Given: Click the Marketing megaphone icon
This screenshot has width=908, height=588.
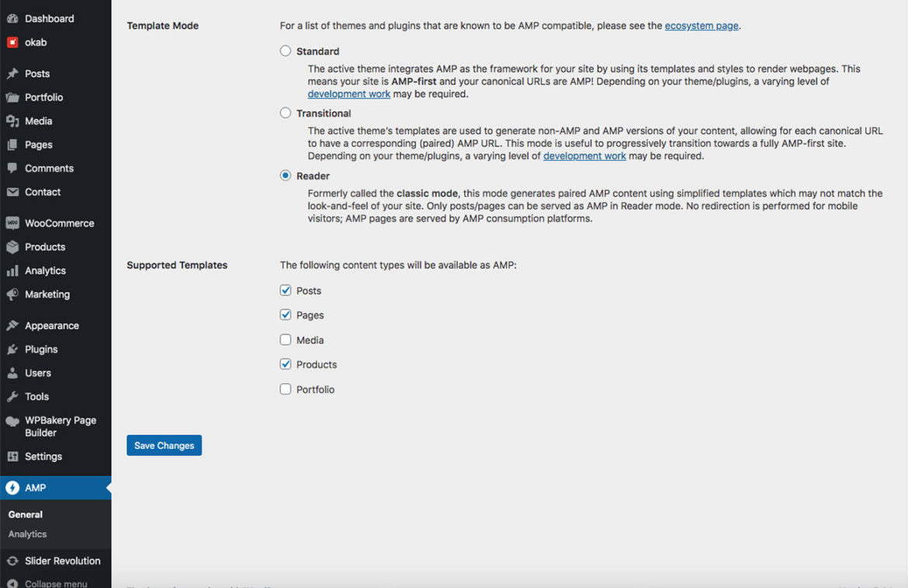Looking at the screenshot, I should [12, 295].
